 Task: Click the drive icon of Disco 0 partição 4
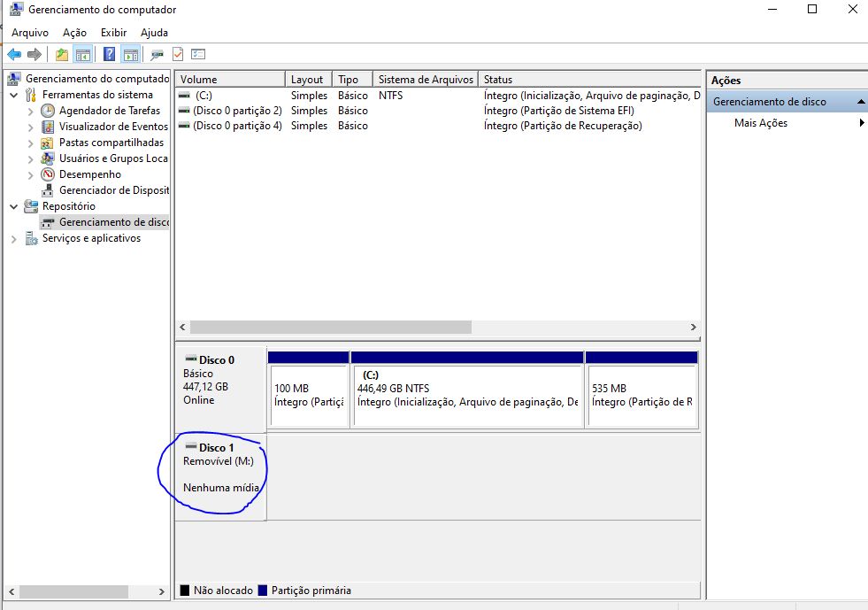point(184,125)
